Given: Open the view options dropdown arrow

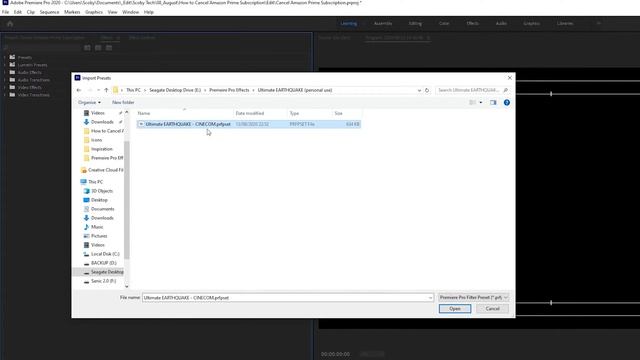Looking at the screenshot, I should [x=481, y=102].
